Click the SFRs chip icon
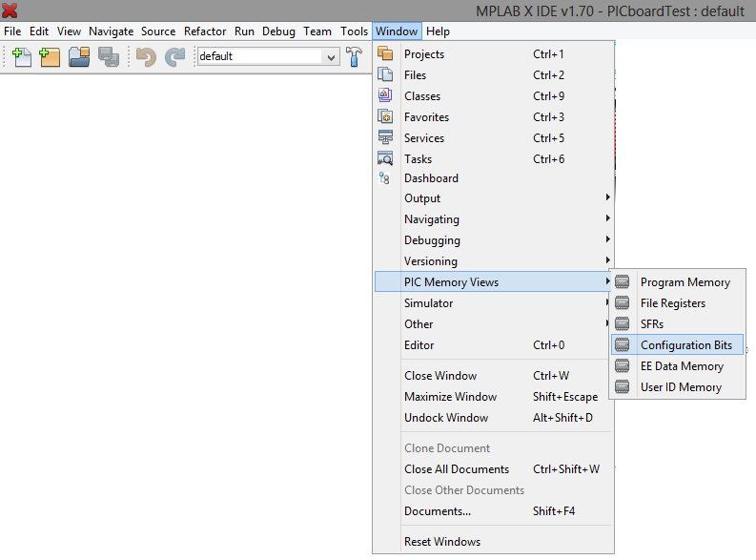Image resolution: width=756 pixels, height=560 pixels. tap(623, 323)
